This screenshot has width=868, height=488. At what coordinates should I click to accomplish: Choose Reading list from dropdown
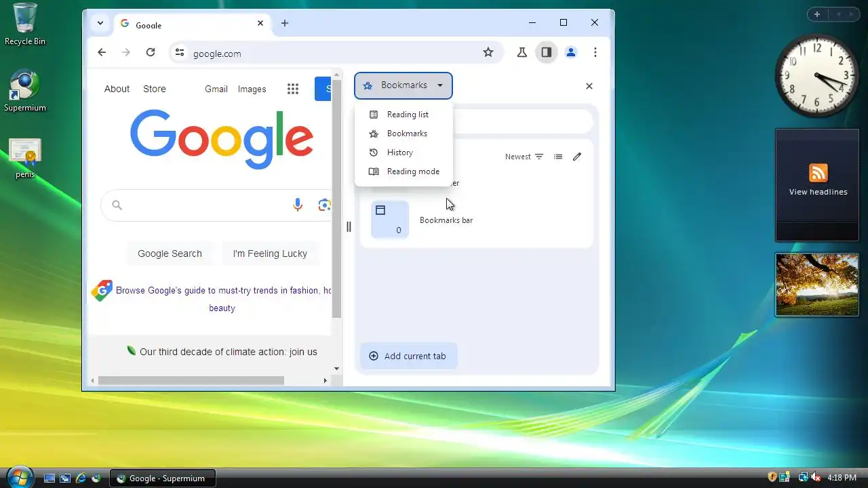pos(403,115)
